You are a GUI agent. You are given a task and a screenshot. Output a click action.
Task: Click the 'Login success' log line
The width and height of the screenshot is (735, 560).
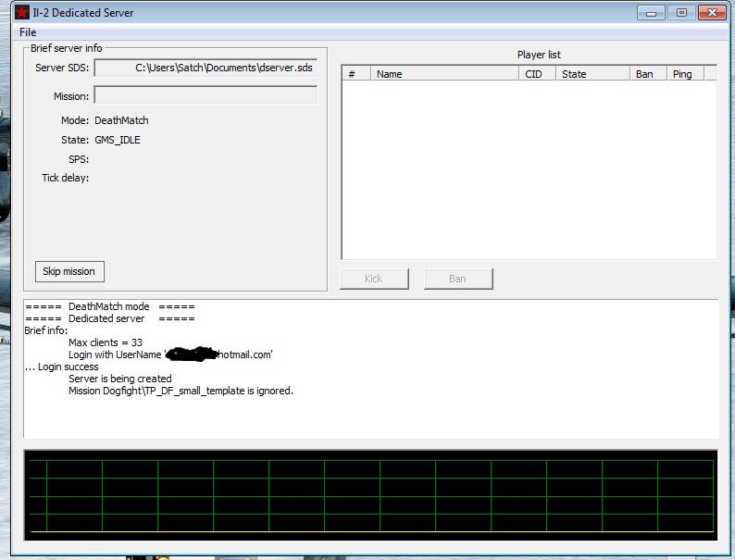[62, 367]
